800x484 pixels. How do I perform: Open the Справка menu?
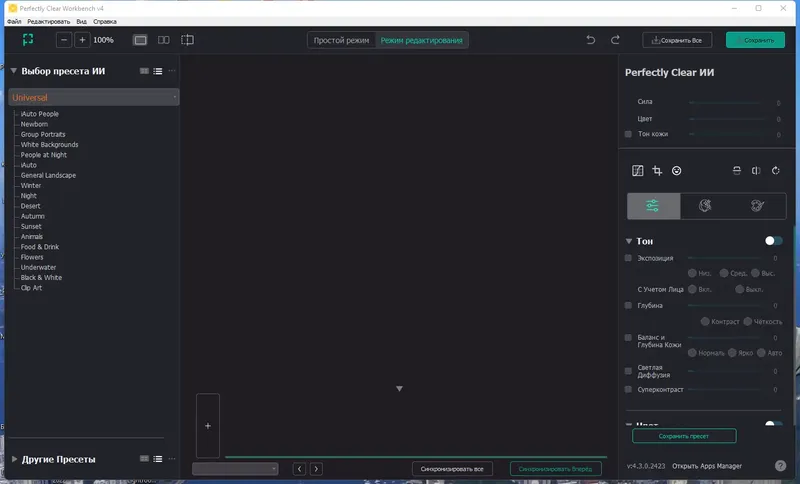pyautogui.click(x=105, y=21)
